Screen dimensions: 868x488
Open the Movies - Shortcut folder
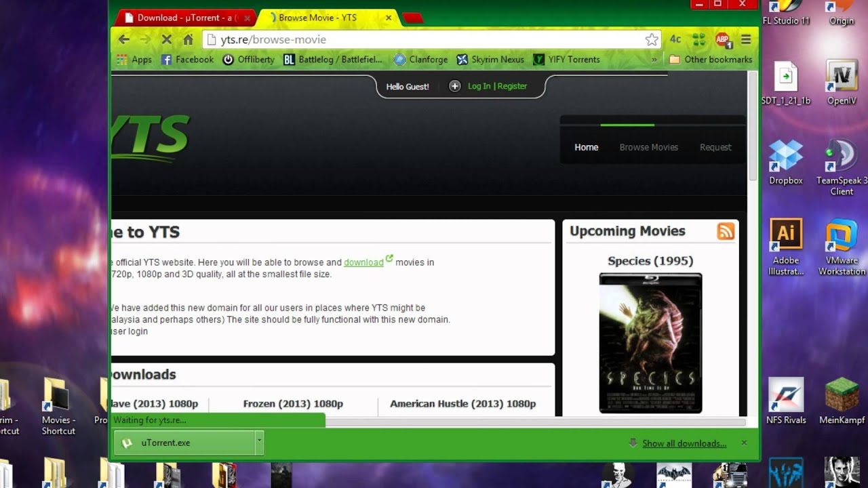point(58,406)
